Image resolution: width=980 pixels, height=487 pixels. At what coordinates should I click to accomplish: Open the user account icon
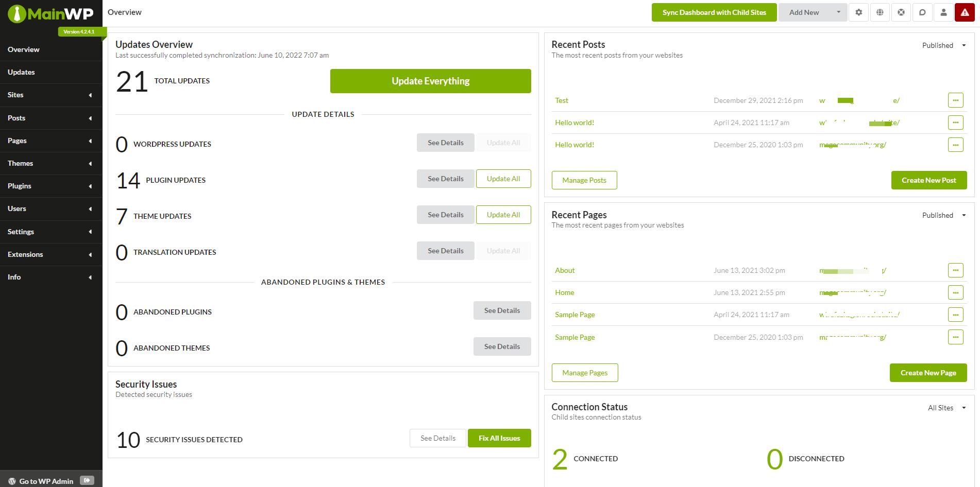(x=943, y=12)
